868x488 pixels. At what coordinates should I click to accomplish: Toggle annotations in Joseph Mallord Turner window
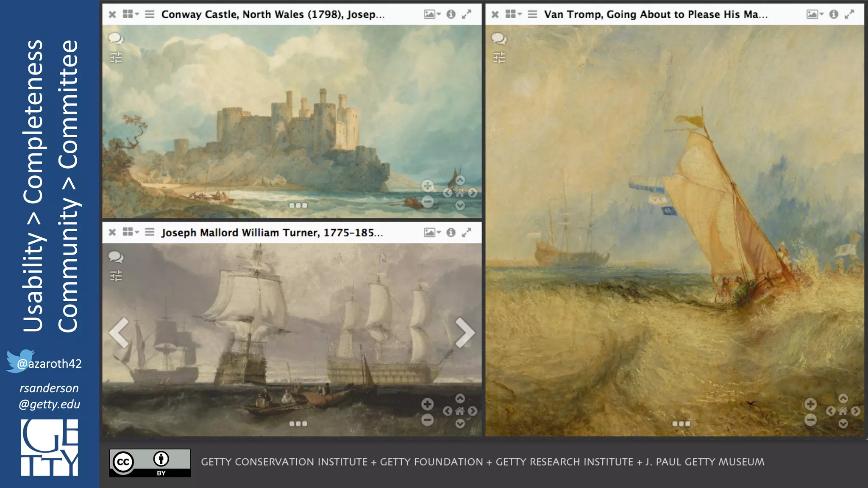116,257
